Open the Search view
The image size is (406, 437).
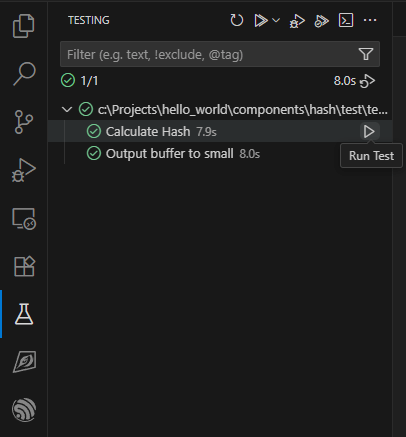click(24, 73)
